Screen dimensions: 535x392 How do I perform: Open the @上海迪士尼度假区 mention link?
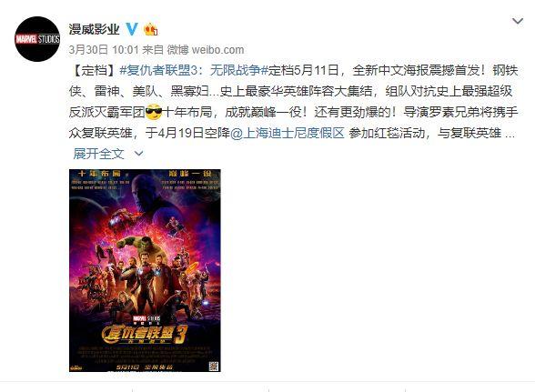tap(288, 133)
